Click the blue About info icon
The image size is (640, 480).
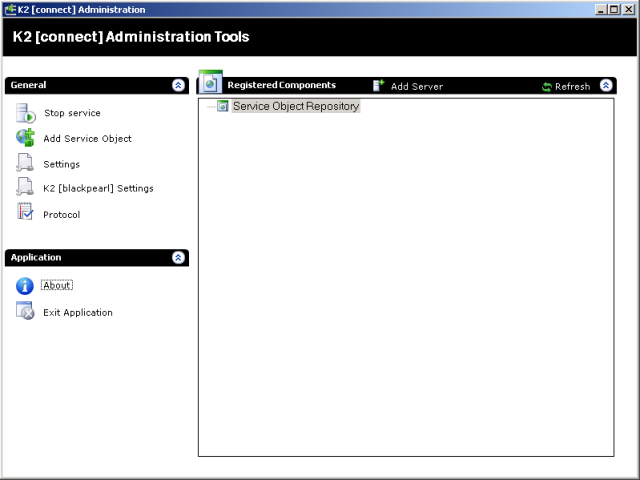(x=25, y=286)
